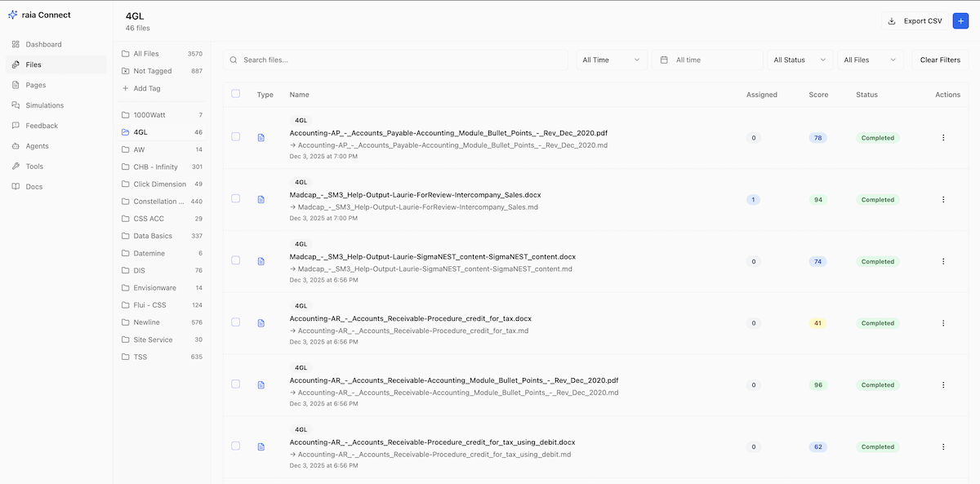
Task: Open the All Files filter dropdown
Action: [869, 59]
